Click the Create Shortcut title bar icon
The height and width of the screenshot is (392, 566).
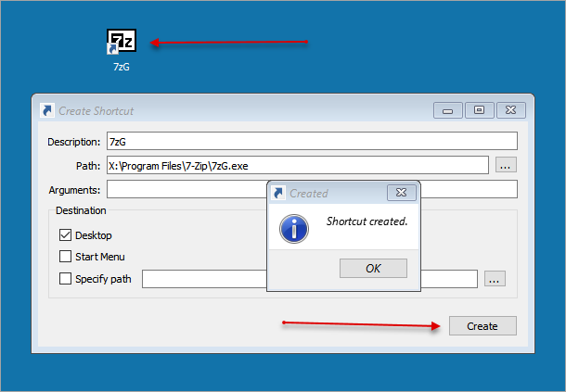pos(47,110)
